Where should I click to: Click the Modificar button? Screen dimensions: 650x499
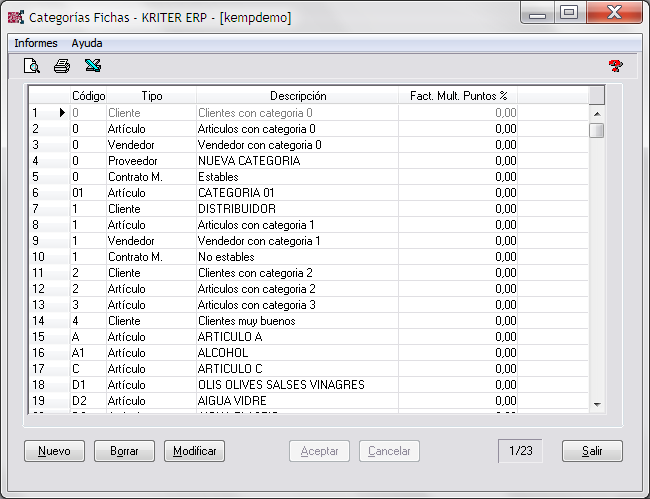[x=194, y=451]
